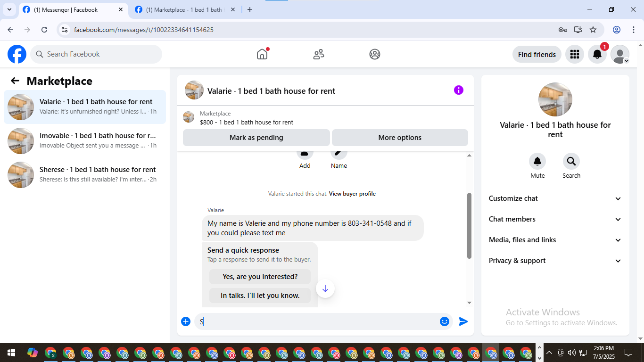This screenshot has width=644, height=362.
Task: Open the Facebook menu grid icon
Action: tap(574, 54)
